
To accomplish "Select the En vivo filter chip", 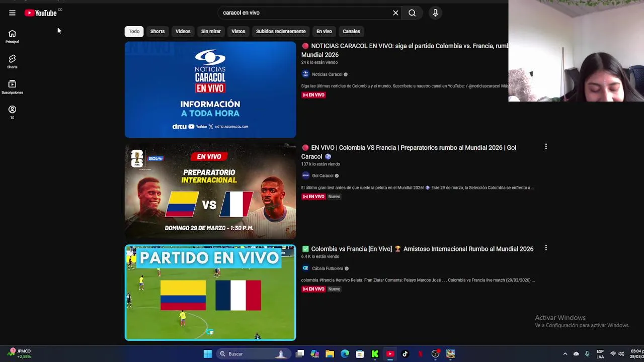I will 324,31.
